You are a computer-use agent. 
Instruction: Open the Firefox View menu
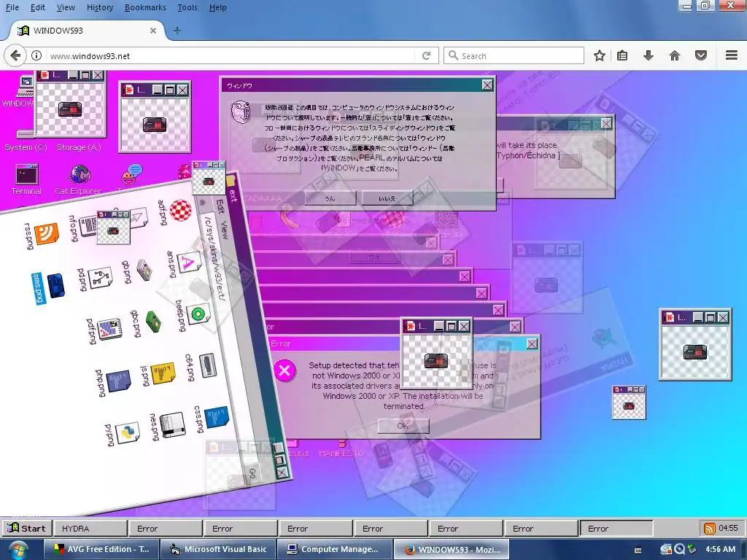click(66, 7)
